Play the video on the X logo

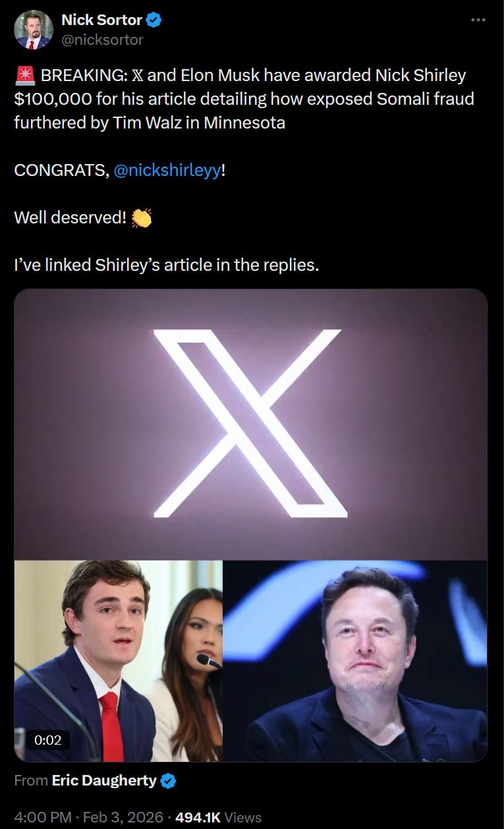coord(250,424)
